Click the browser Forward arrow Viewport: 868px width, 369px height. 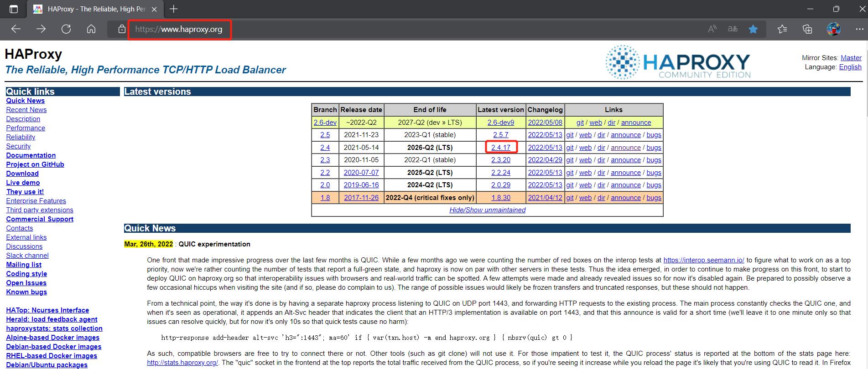click(41, 29)
